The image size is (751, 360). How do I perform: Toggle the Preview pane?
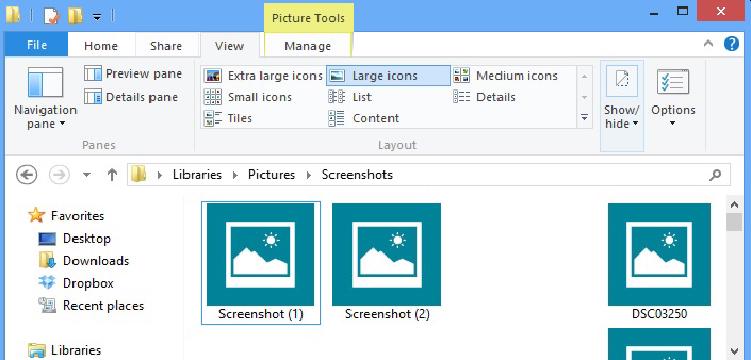pos(133,74)
